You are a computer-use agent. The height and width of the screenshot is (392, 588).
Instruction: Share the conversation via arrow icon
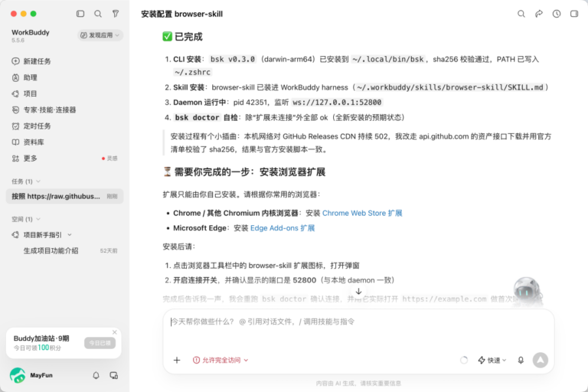[539, 14]
